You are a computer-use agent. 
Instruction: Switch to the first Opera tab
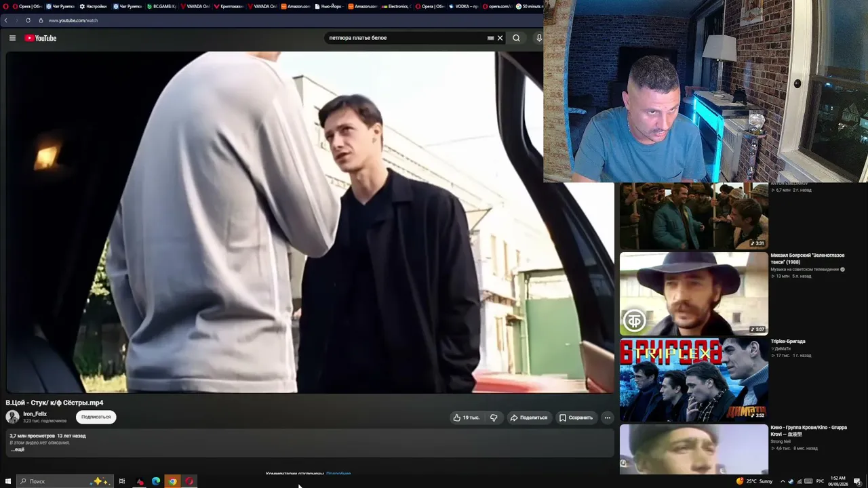point(27,6)
